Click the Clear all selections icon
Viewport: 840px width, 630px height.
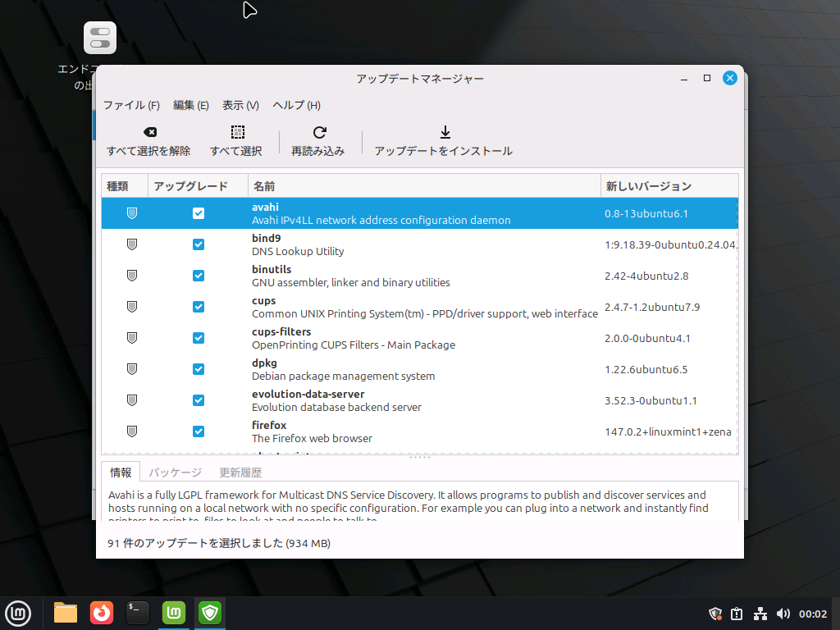(148, 132)
